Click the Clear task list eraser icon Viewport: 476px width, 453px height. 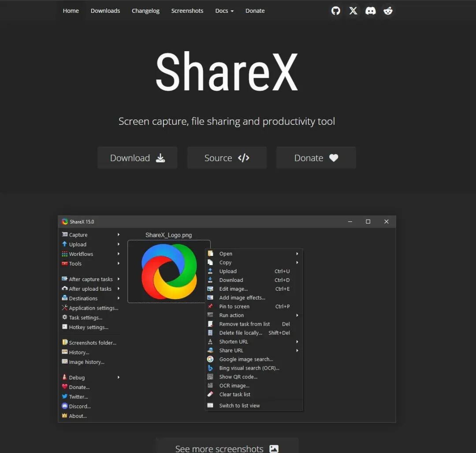pos(210,394)
